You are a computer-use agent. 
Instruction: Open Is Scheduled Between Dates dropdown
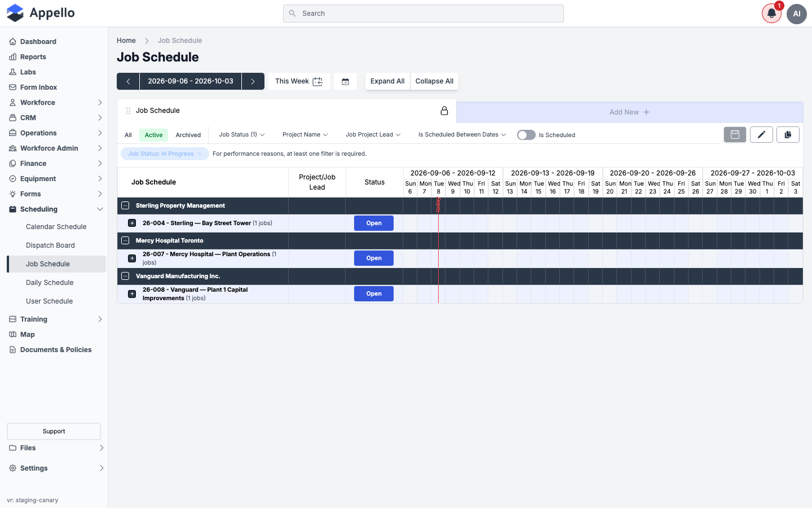pos(462,135)
